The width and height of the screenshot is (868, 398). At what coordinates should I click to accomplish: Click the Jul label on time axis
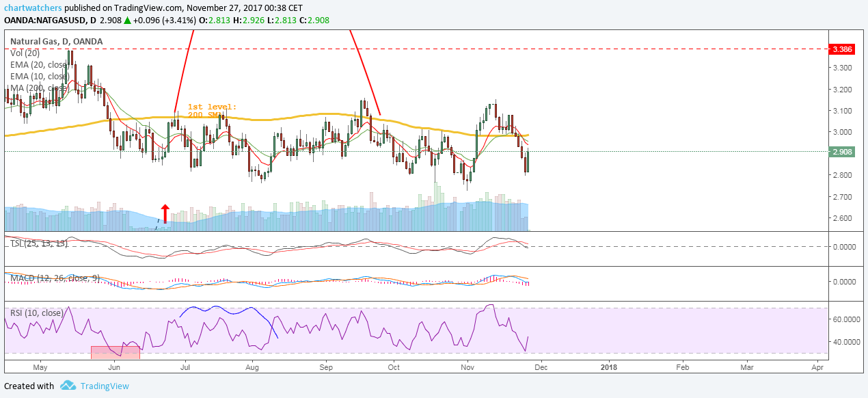[x=185, y=367]
